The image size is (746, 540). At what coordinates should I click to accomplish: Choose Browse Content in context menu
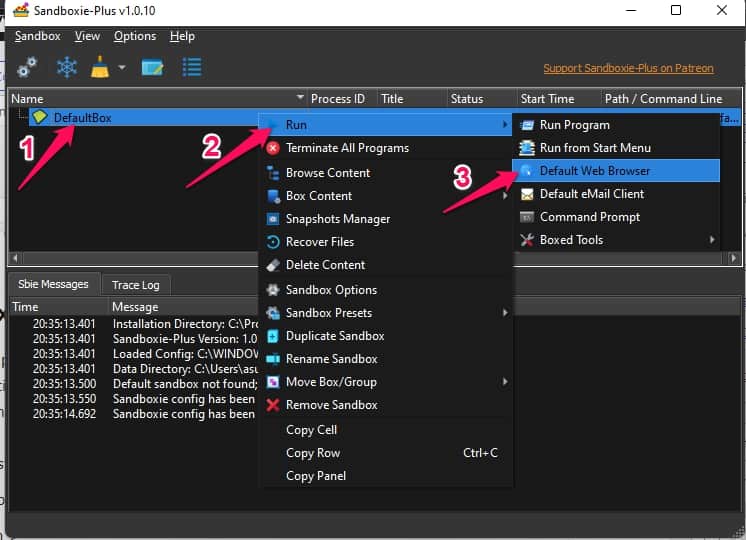coord(385,173)
